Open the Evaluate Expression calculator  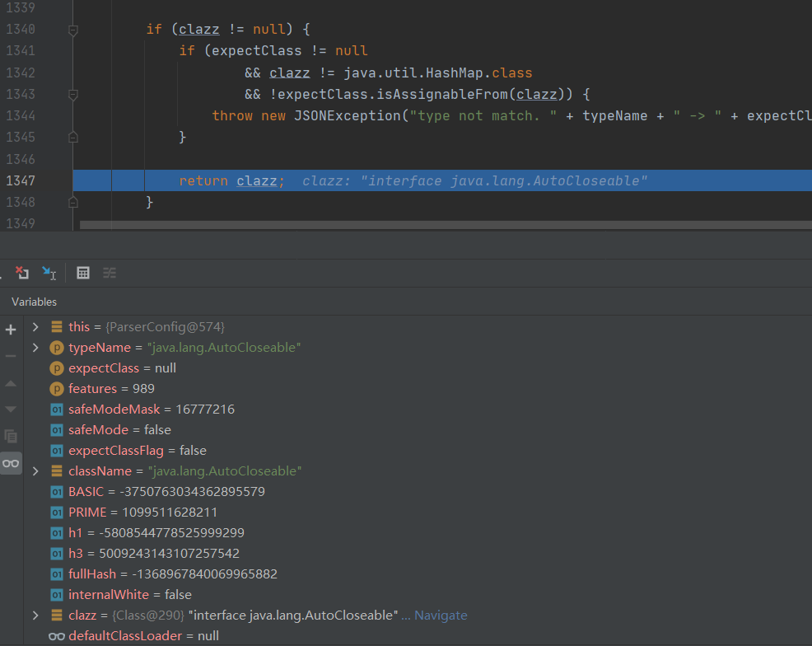pyautogui.click(x=82, y=273)
